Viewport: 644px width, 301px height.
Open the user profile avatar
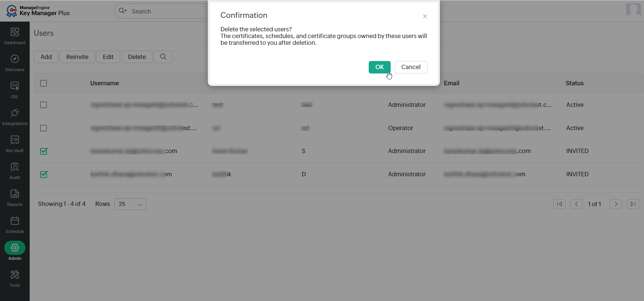(x=633, y=10)
